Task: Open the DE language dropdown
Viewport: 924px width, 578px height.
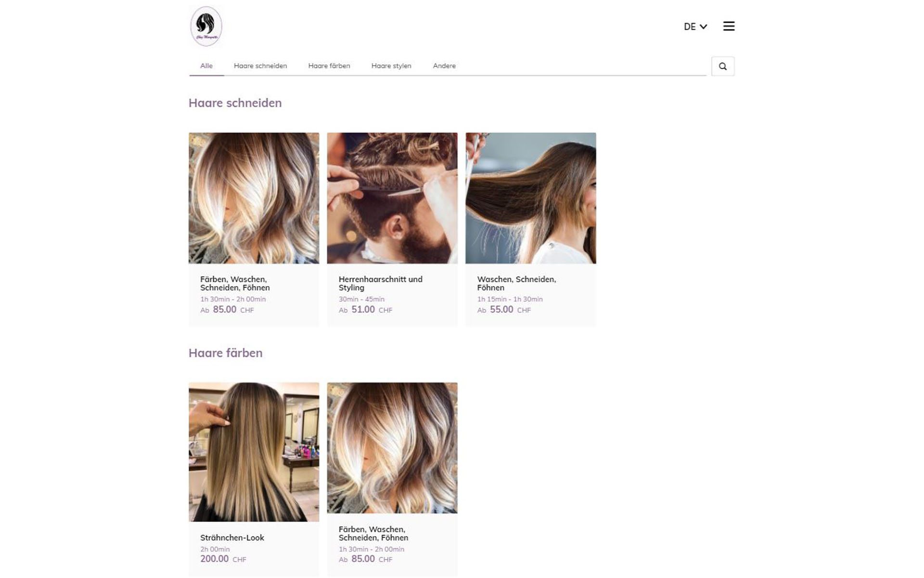Action: pyautogui.click(x=695, y=27)
